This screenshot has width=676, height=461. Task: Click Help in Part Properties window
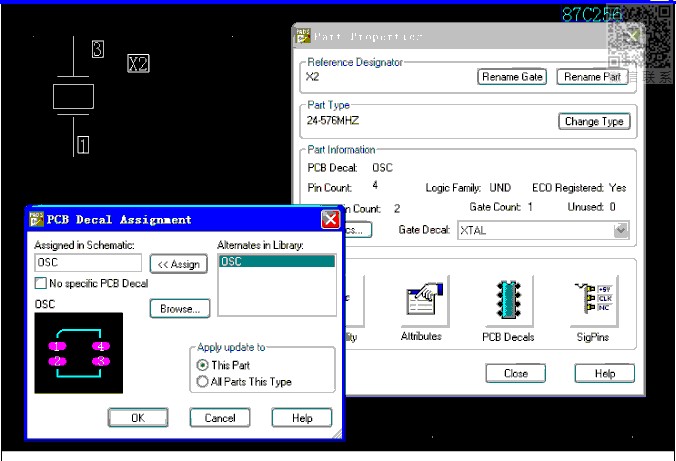click(604, 373)
